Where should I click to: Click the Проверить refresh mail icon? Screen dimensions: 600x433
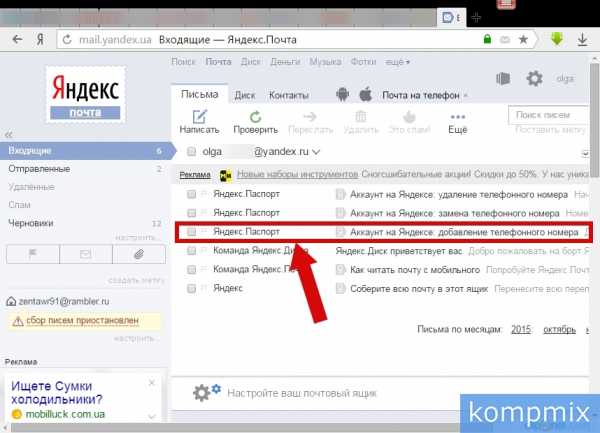click(x=255, y=117)
